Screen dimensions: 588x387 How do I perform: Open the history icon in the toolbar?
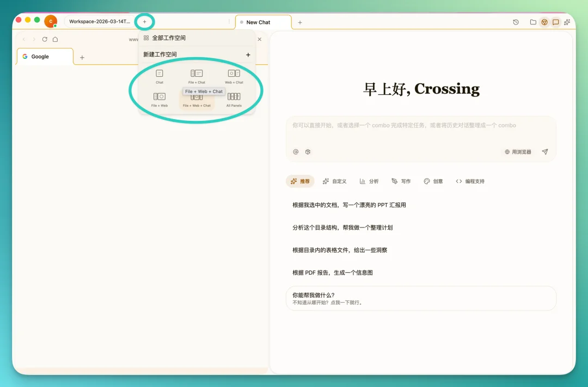click(516, 22)
